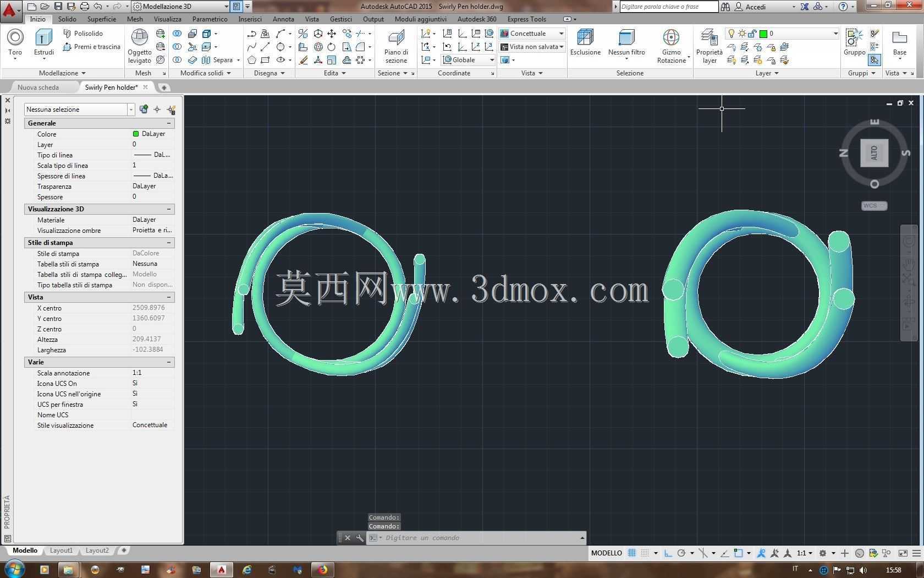The image size is (924, 578).
Task: Click the customization menu icon in status bar
Action: coord(916,553)
